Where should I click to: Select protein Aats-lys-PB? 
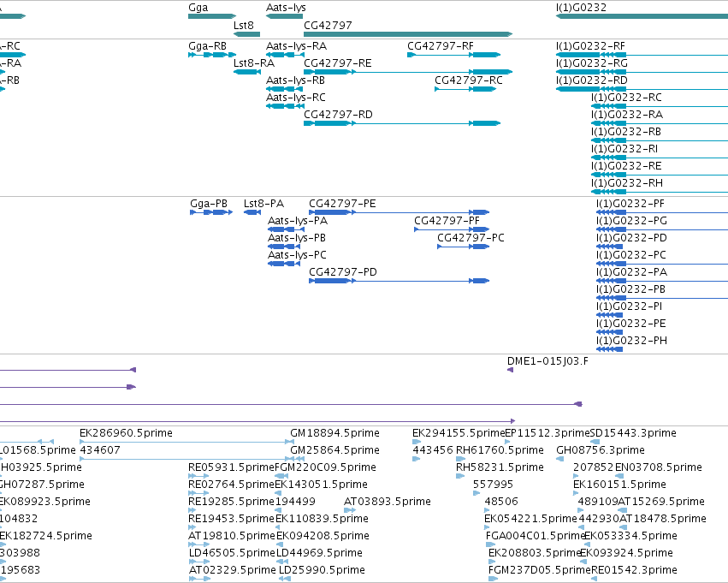284,247
